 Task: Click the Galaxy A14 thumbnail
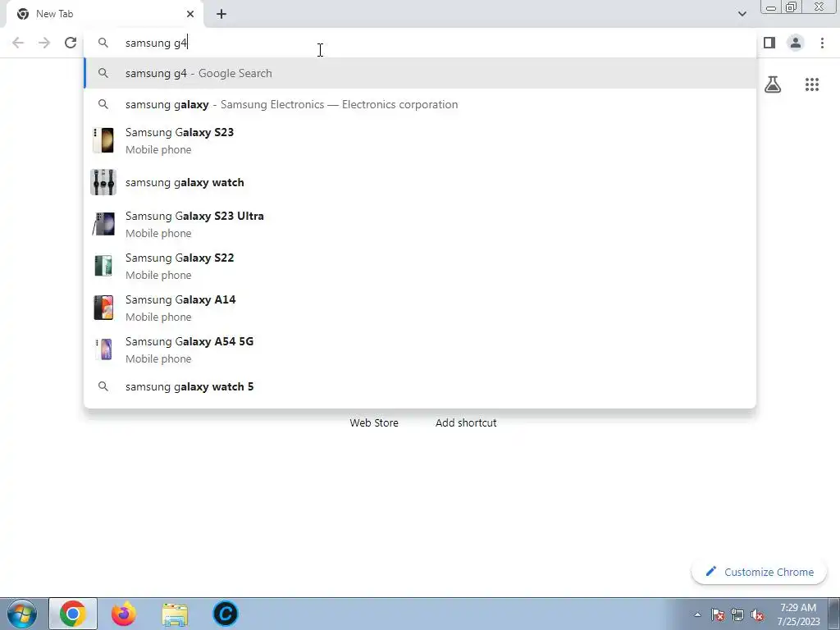point(103,308)
